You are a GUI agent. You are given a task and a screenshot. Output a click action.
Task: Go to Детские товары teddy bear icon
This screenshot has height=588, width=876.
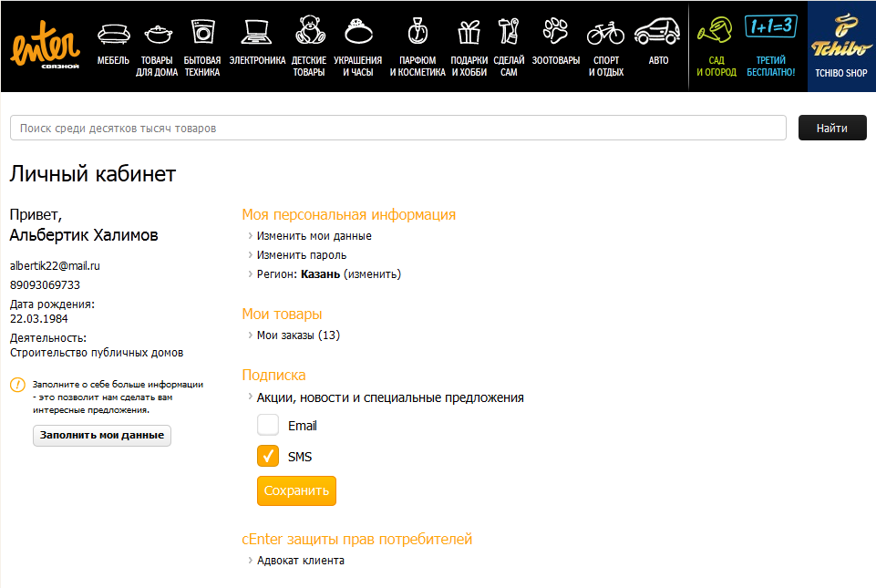310,30
